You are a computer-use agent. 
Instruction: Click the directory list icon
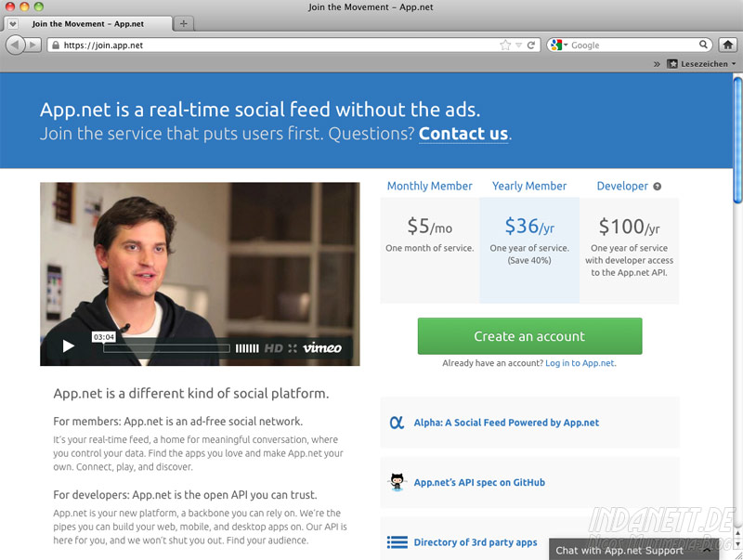(398, 542)
